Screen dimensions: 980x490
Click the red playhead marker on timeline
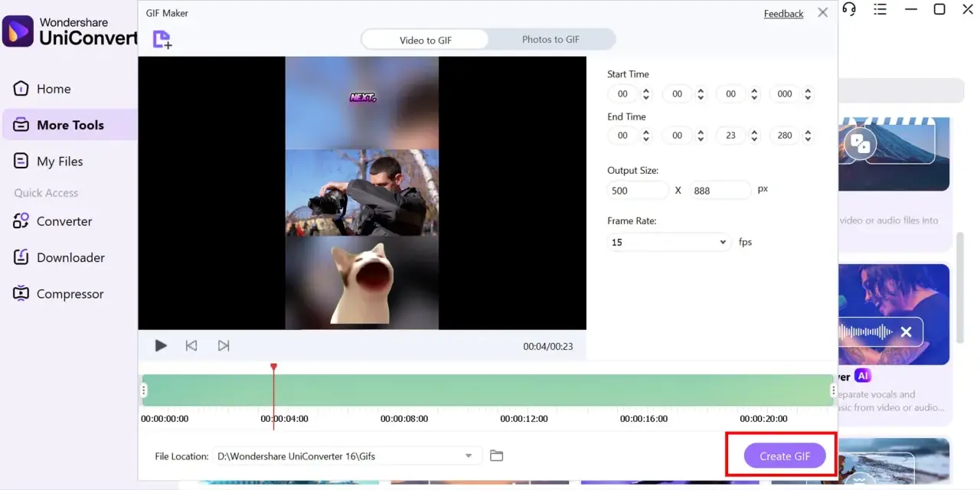pos(273,367)
